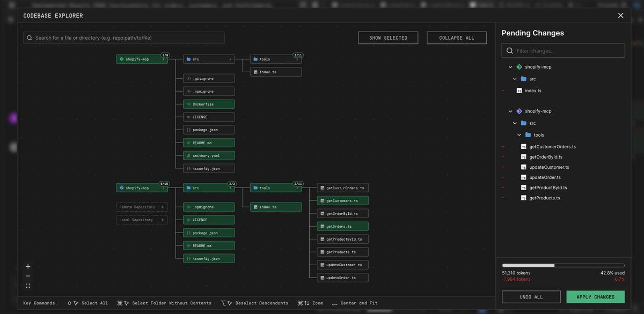Click TS icon beside getProducts.ts in Pending Changes
The width and height of the screenshot is (644, 314).
(x=524, y=198)
